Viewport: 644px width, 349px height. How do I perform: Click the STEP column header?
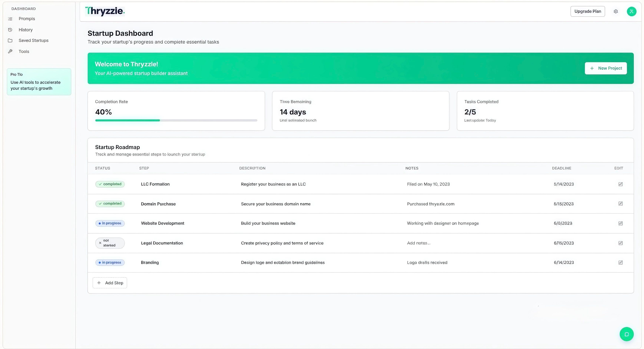tap(144, 168)
